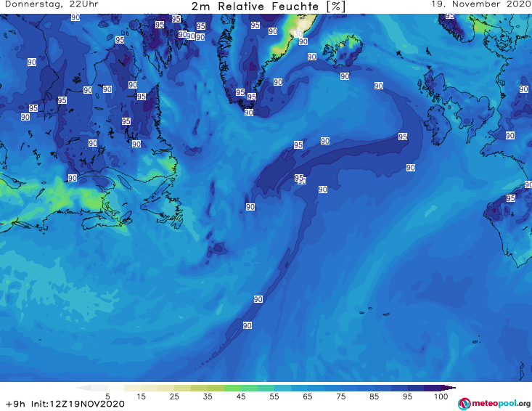Click the gray arrow at legend's left end
532x411 pixels.
[x=83, y=388]
